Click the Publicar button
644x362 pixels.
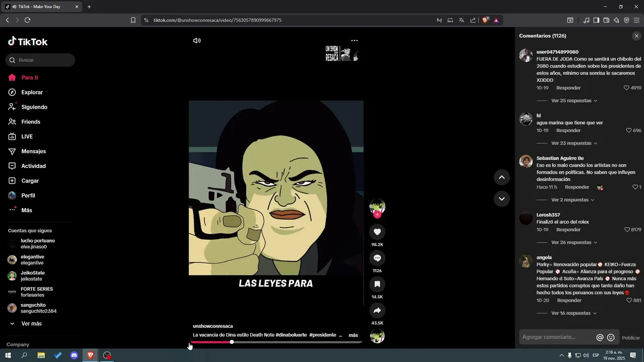click(x=631, y=338)
